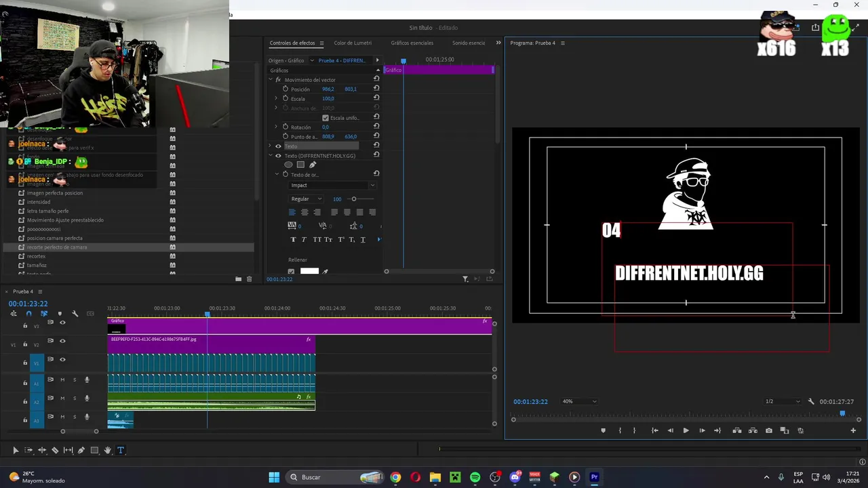This screenshot has width=868, height=488.
Task: Step back one frame
Action: coord(671,430)
